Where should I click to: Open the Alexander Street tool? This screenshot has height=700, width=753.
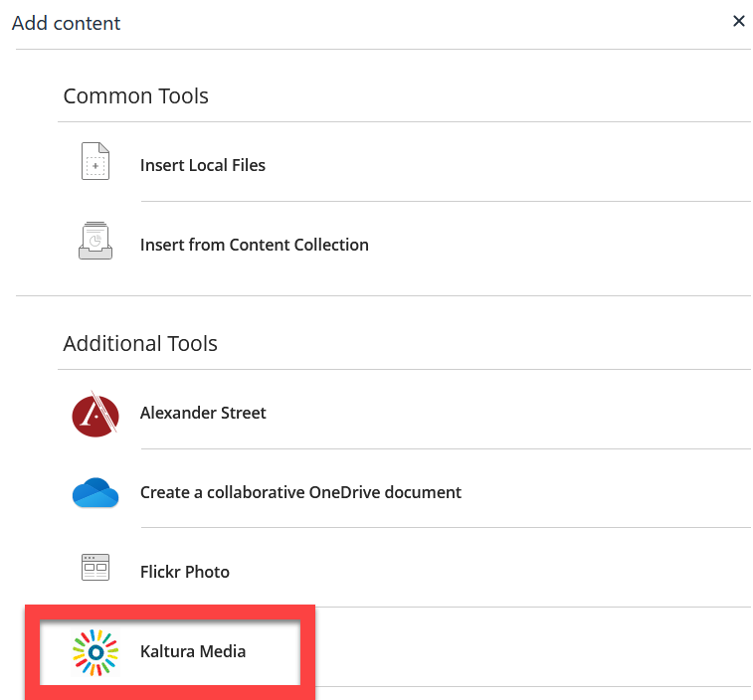(x=203, y=413)
